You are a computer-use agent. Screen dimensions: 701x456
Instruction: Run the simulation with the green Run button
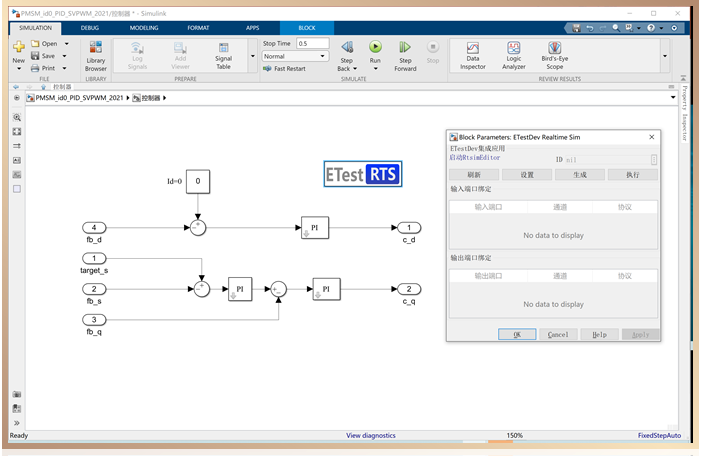(375, 46)
